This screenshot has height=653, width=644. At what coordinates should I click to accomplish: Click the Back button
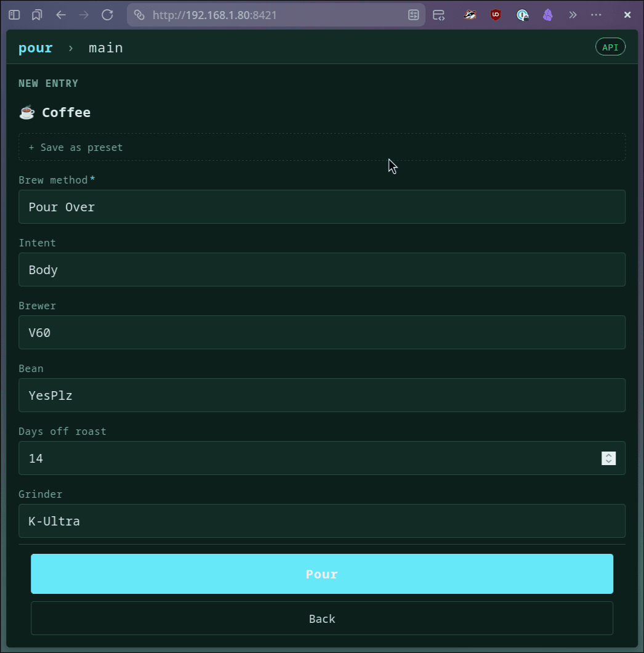point(322,619)
